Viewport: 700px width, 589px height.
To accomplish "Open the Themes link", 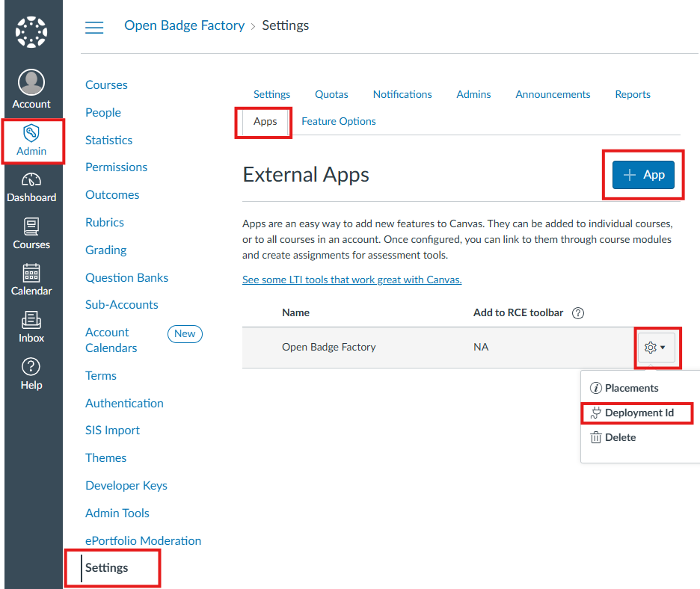I will (105, 458).
